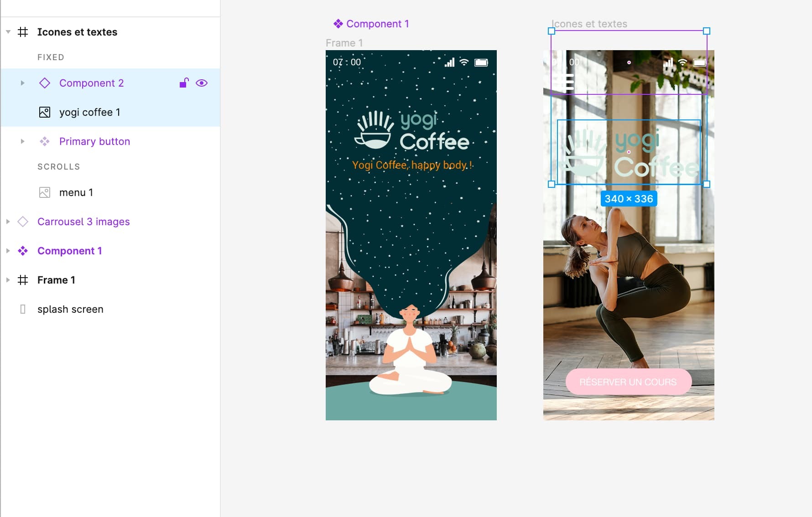This screenshot has height=517, width=812.
Task: Expand the Frame 1 layer
Action: click(x=8, y=280)
